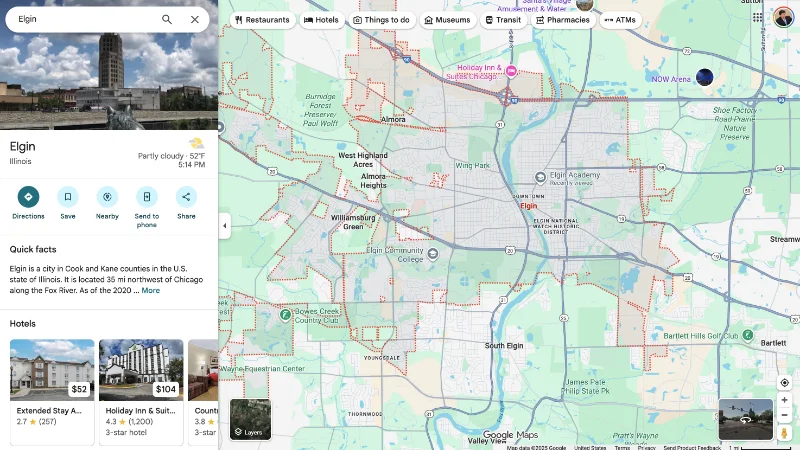
Task: Zoom out of the map
Action: 784,415
